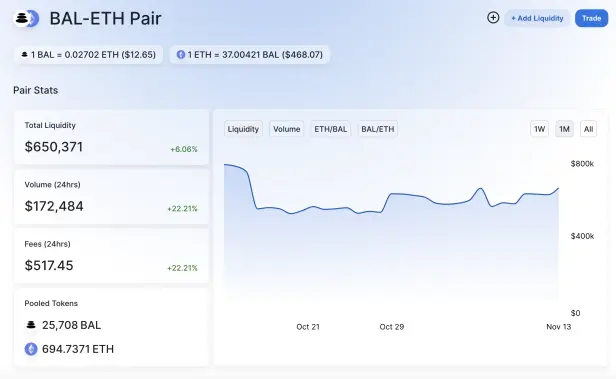The width and height of the screenshot is (616, 379).
Task: Click the 25,708 BAL pooled amount
Action: [x=72, y=325]
